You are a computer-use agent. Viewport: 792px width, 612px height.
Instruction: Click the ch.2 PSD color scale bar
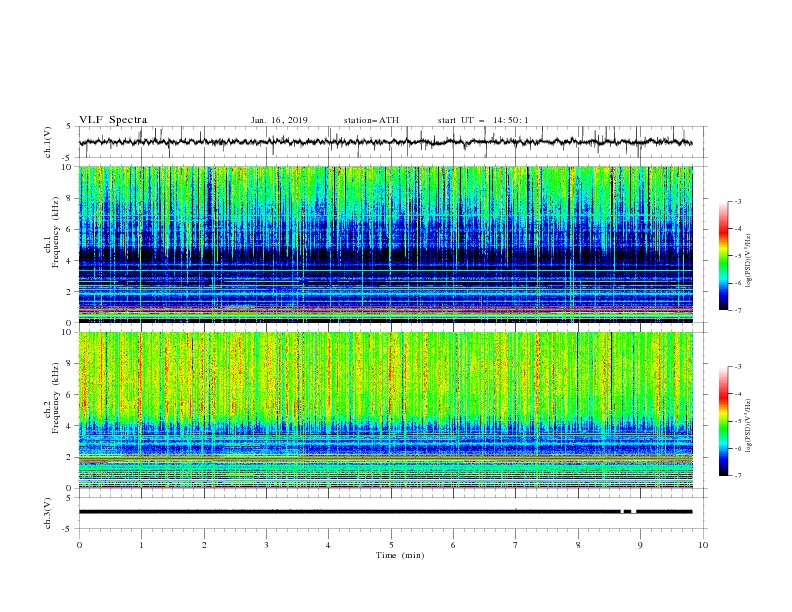coord(723,421)
